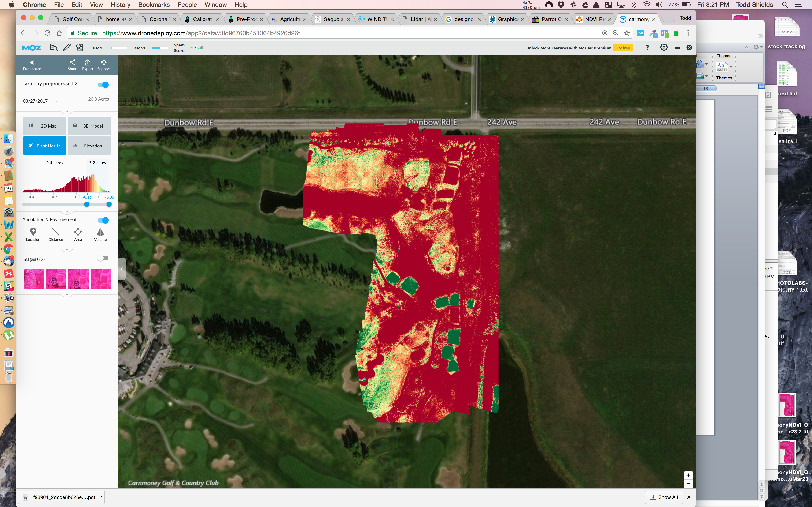This screenshot has width=812, height=507.
Task: Enable the Images (77) toggle
Action: (103, 258)
